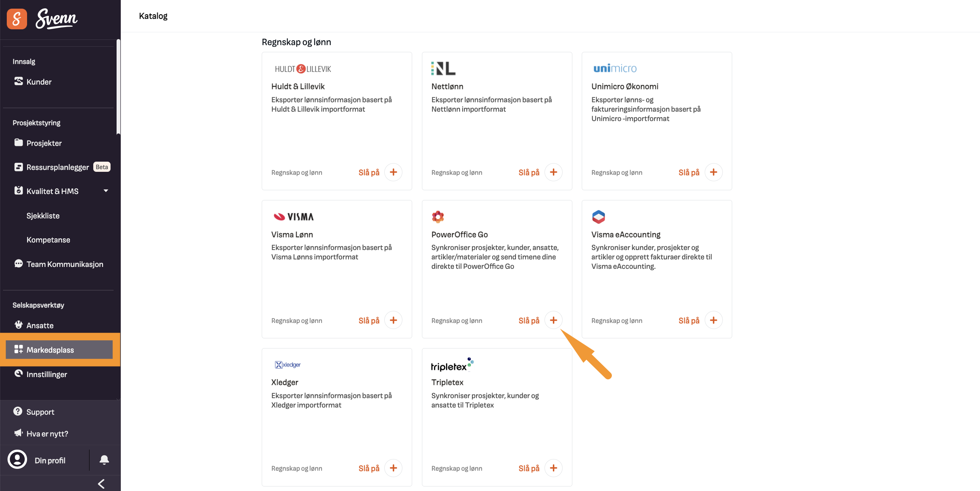
Task: Open the notifications bell
Action: tap(104, 460)
